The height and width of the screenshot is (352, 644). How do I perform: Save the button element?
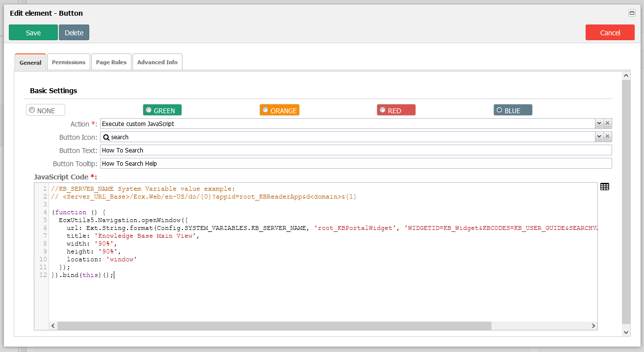33,32
